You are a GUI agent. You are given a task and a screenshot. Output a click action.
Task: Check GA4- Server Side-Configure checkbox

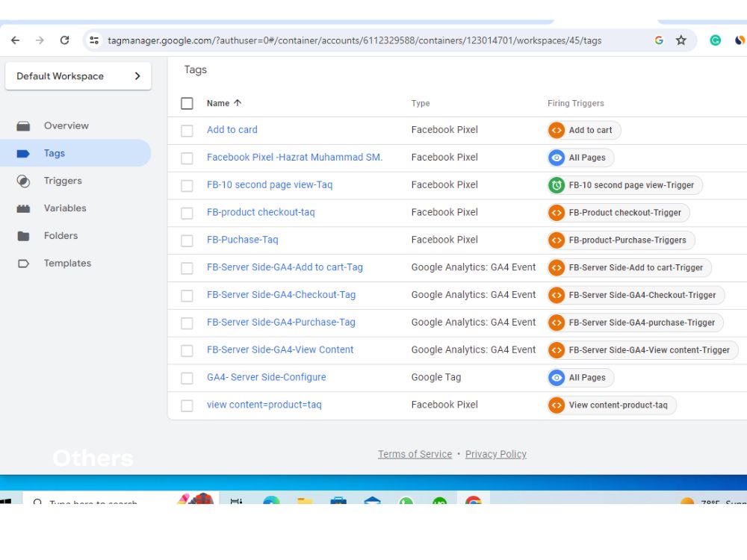pyautogui.click(x=187, y=378)
